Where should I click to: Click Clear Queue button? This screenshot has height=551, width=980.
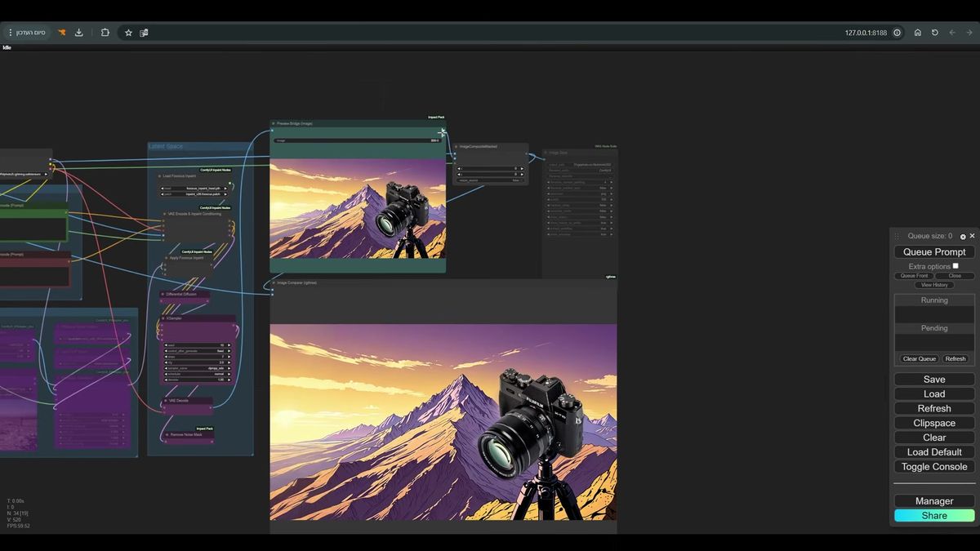pyautogui.click(x=920, y=358)
